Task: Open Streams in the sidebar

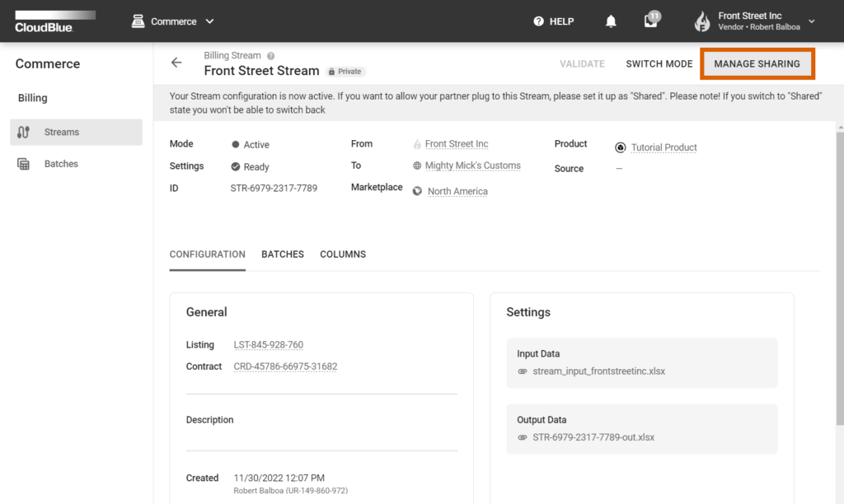Action: pyautogui.click(x=76, y=133)
